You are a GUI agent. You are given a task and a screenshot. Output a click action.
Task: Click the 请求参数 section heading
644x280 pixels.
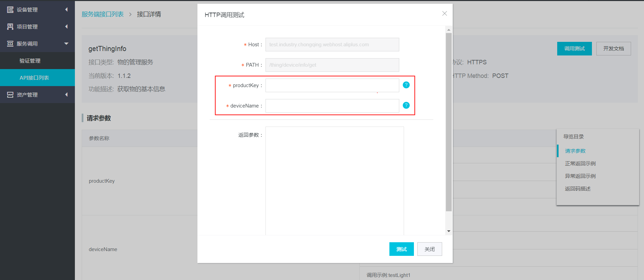(99, 118)
